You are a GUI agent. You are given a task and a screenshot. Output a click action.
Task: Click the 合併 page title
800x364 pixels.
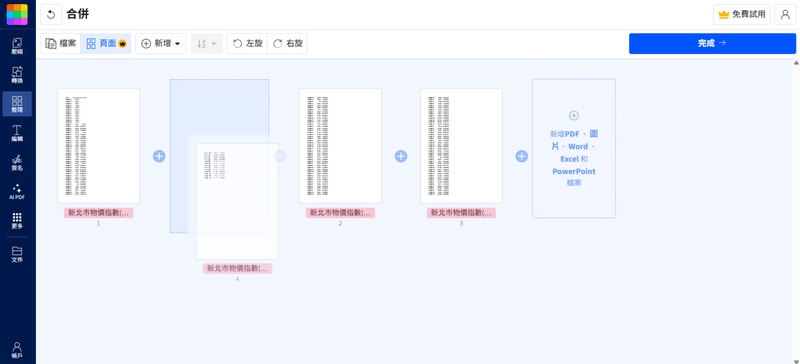click(x=78, y=14)
